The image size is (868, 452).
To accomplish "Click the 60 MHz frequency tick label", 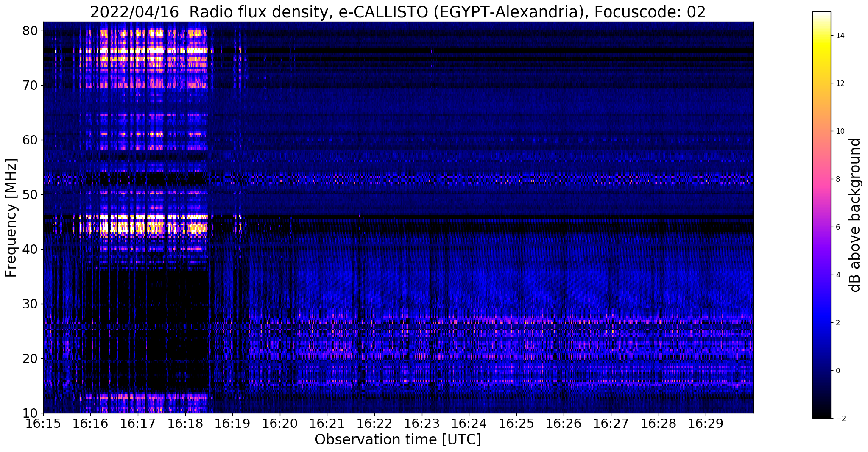I will click(31, 140).
